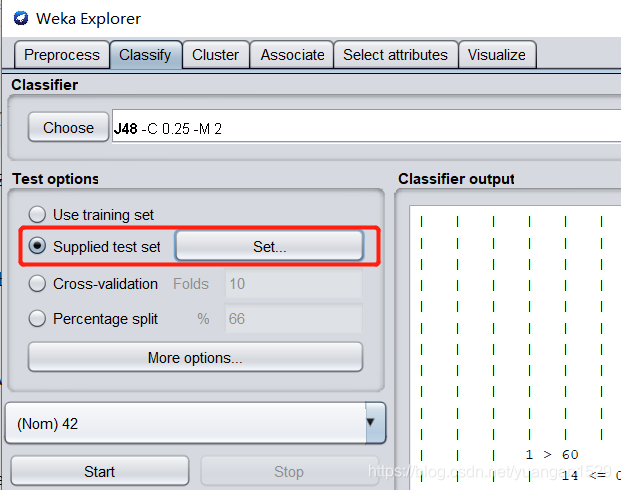Open the (Nom) 42 class attribute dropdown
This screenshot has width=621, height=490.
(195, 423)
